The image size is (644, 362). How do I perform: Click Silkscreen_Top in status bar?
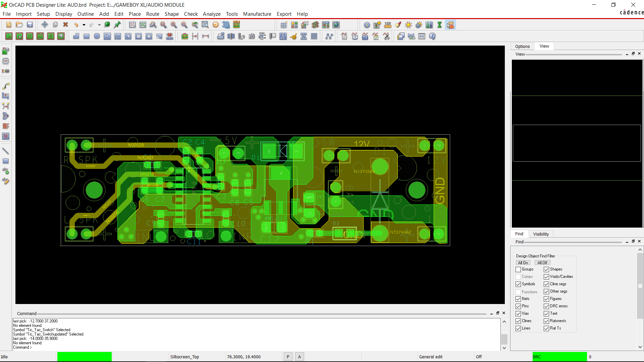click(184, 357)
